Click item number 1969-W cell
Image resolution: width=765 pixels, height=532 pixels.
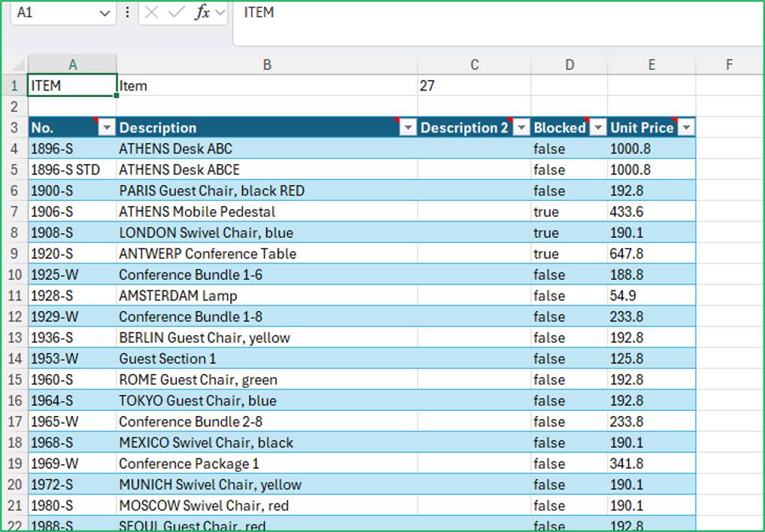click(72, 464)
